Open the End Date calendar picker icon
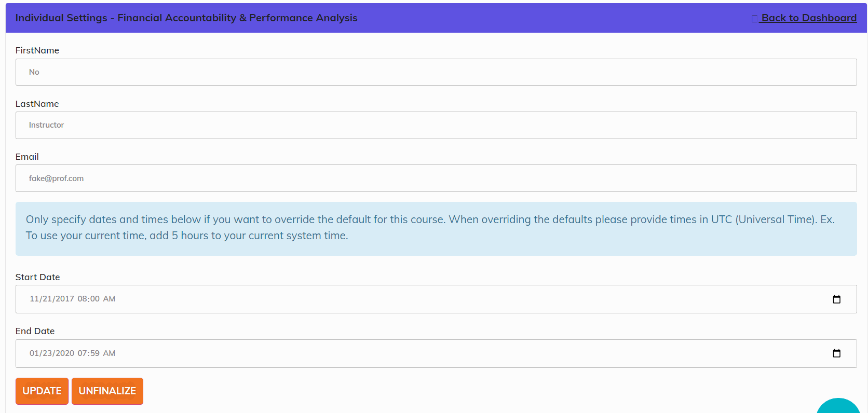 click(x=836, y=353)
